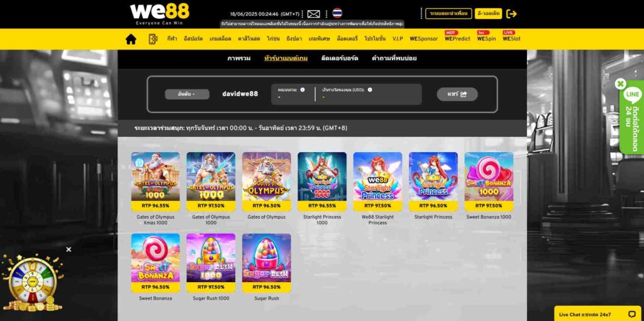
Task: Switch to the ลีดเดอร์บอร์ด tab
Action: (x=340, y=58)
